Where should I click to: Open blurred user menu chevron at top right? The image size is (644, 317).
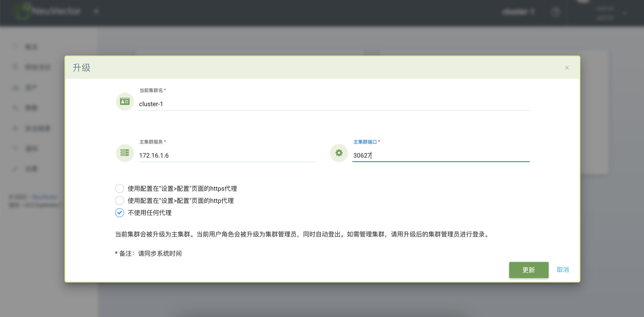point(625,13)
